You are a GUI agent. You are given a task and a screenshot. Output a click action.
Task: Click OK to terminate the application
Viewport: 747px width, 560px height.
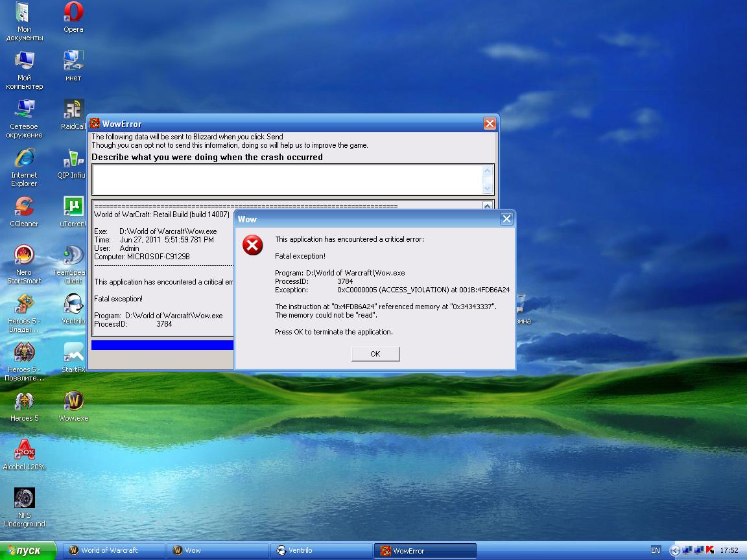[375, 354]
